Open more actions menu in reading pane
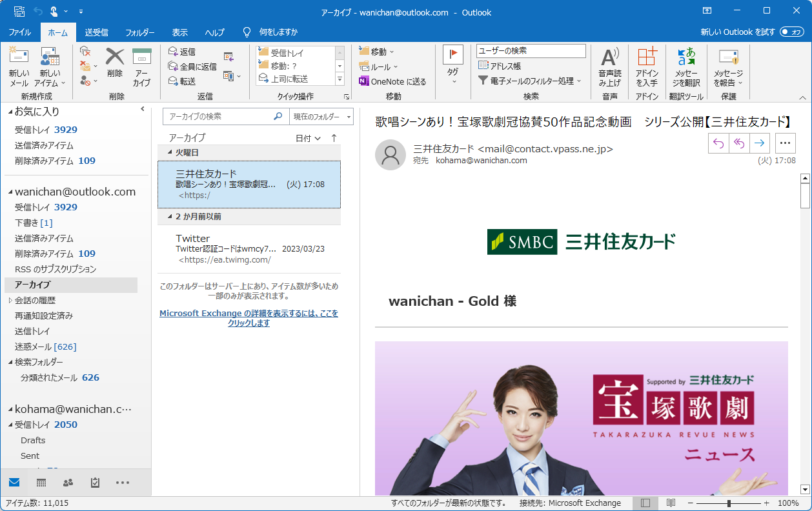 [x=785, y=143]
